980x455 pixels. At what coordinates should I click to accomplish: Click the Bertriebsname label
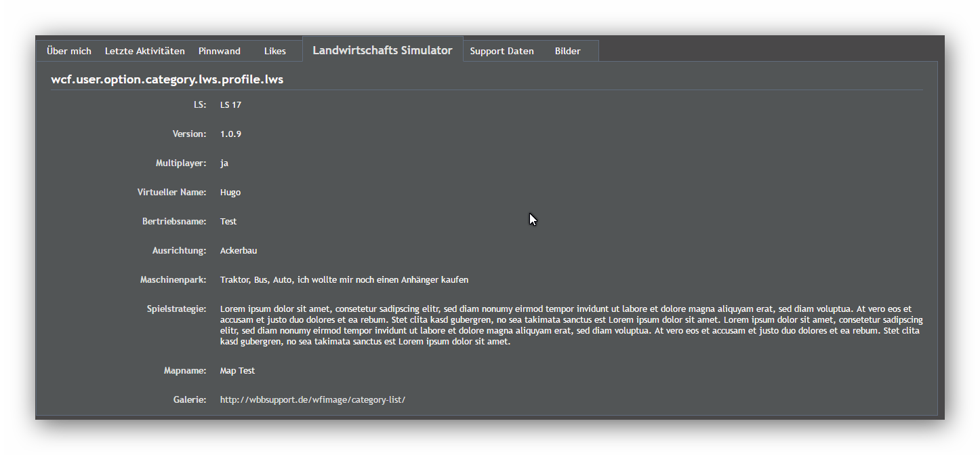(x=173, y=222)
